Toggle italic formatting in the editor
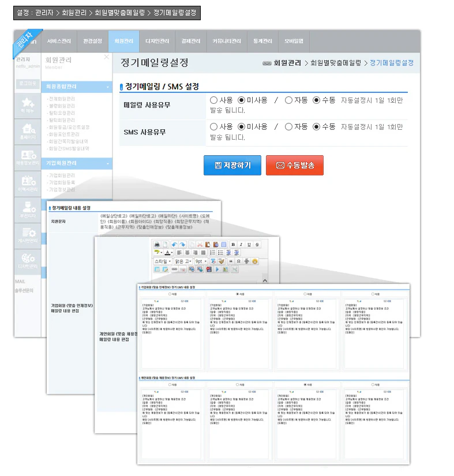This screenshot has width=454, height=476. click(x=241, y=245)
